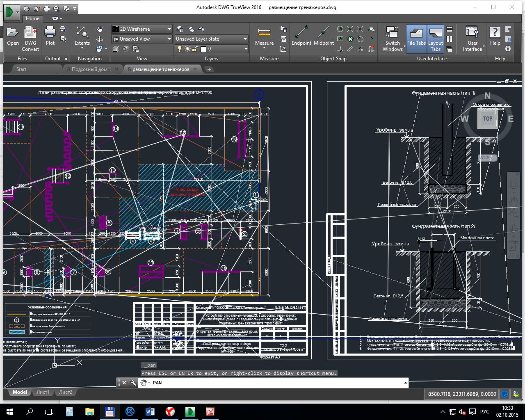Click layer color white swatch
The width and height of the screenshot is (525, 420).
click(x=203, y=49)
